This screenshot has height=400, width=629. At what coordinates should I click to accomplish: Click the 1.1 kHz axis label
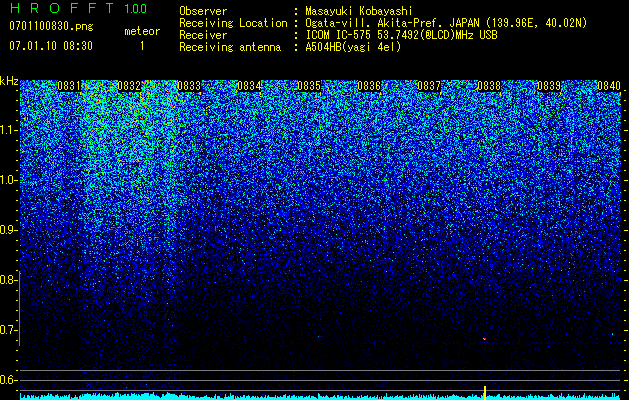8,130
